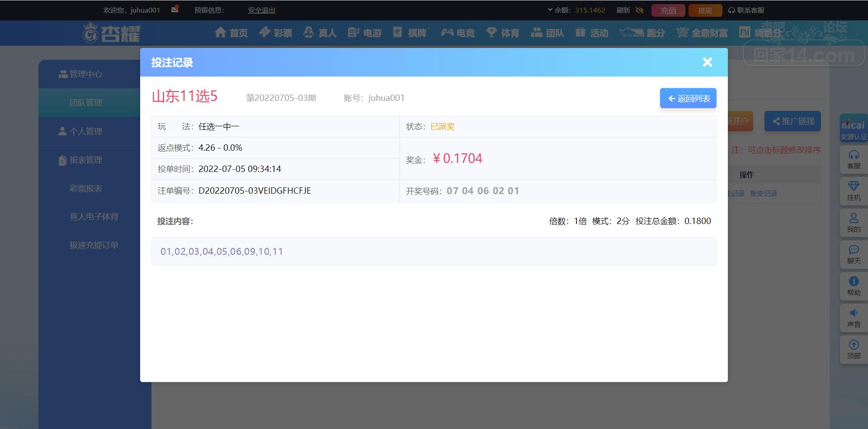
Task: Click the 挂机 diamond icon
Action: (854, 191)
